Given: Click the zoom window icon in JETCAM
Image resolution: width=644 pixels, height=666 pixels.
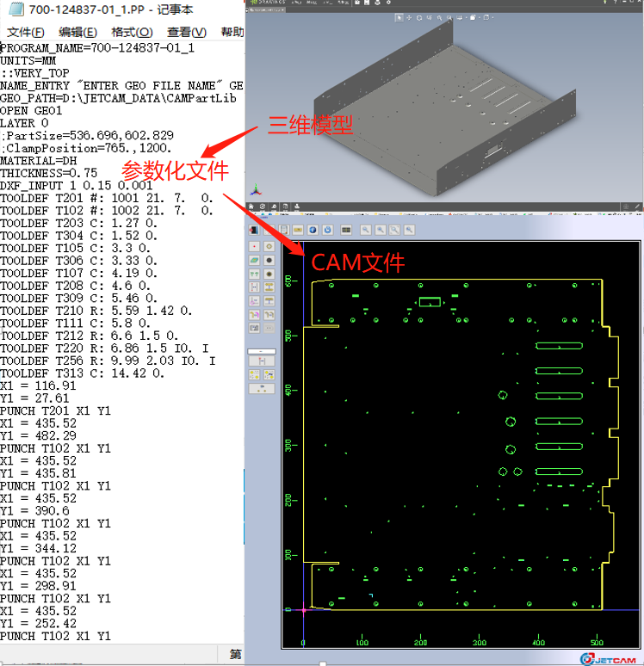Looking at the screenshot, I should pyautogui.click(x=395, y=230).
